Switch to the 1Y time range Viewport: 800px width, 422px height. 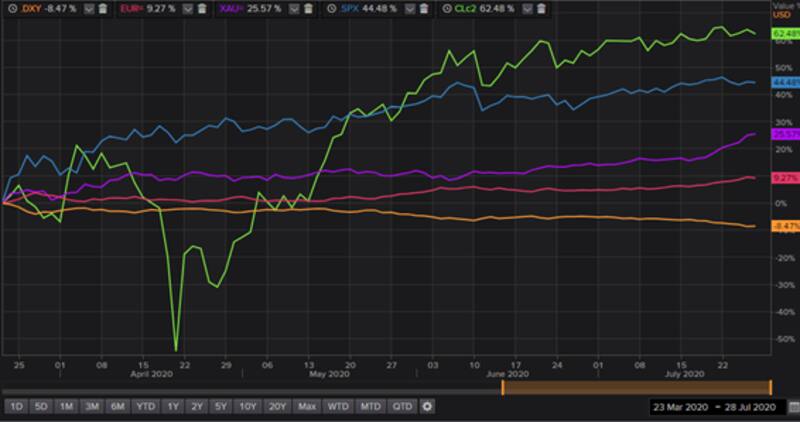coord(171,407)
